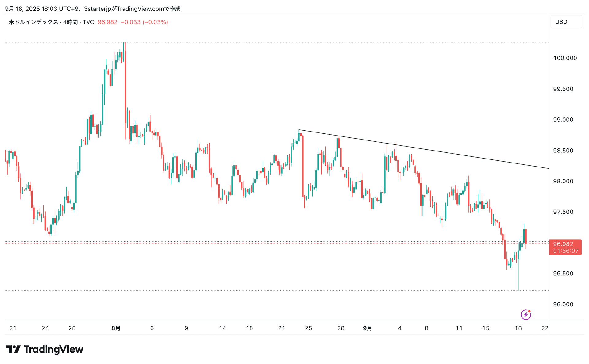This screenshot has height=364, width=589.
Task: Click the -0.033 (-0.03%) change value
Action: click(144, 22)
